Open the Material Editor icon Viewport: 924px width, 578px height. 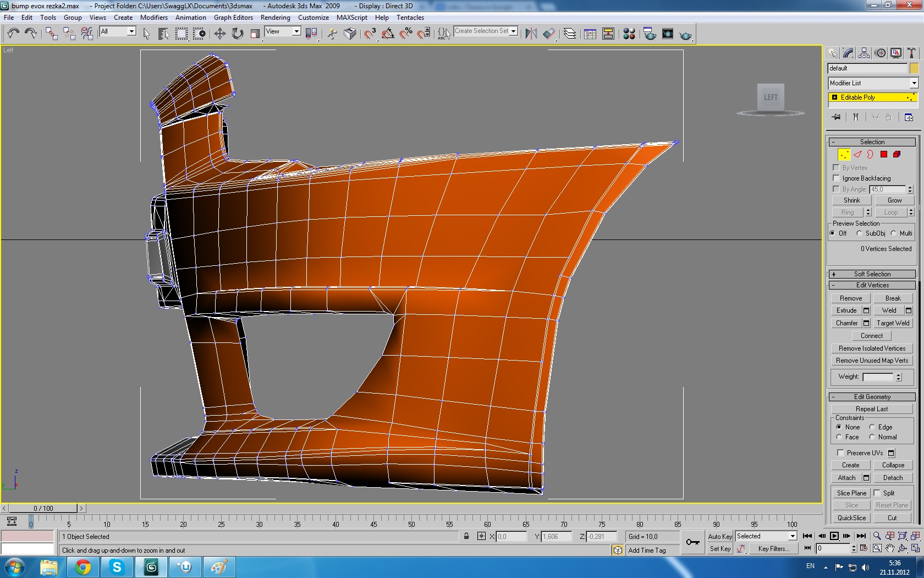[x=629, y=34]
